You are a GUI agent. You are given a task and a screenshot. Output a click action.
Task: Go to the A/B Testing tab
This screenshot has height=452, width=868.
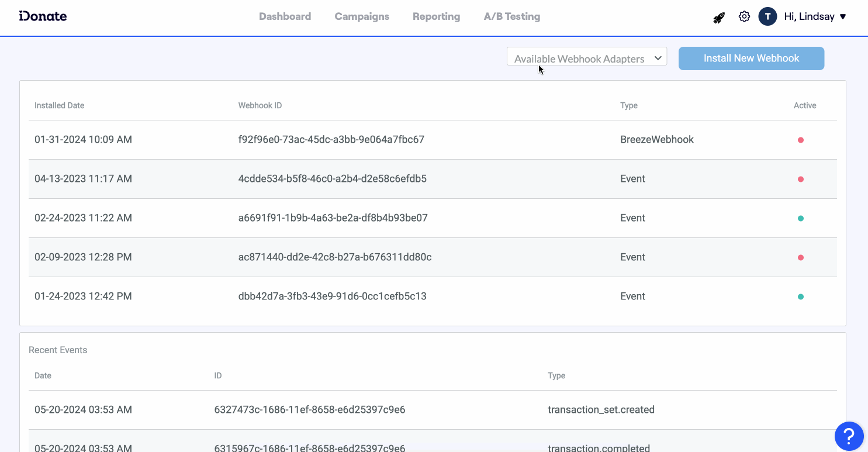[511, 16]
